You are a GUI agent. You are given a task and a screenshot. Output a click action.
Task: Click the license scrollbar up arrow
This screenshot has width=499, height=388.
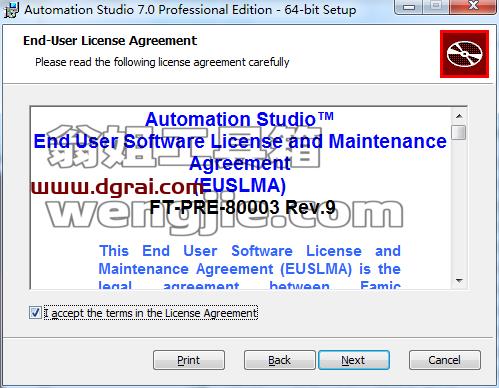(x=459, y=116)
